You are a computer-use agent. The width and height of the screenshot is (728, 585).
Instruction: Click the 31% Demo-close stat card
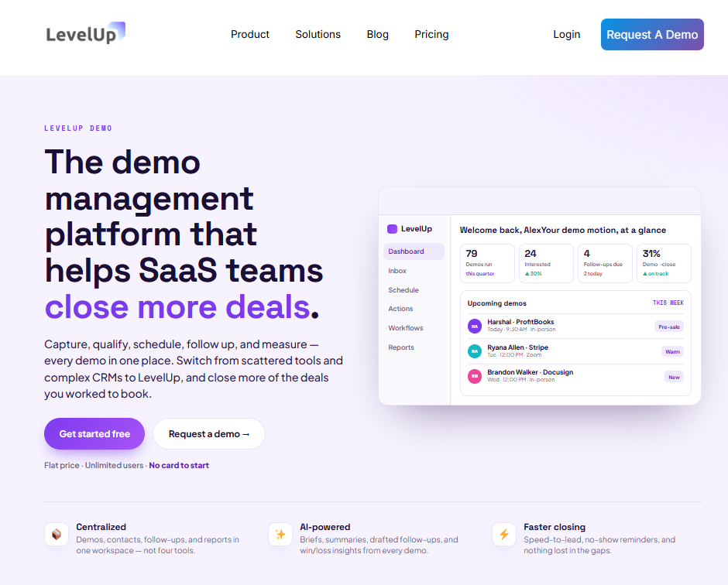click(664, 264)
